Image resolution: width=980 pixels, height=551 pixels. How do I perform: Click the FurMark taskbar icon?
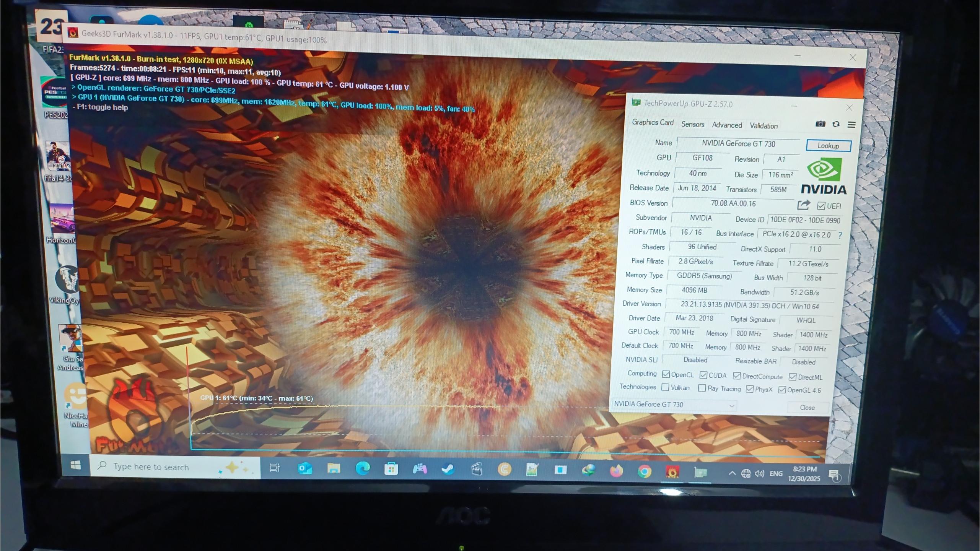coord(672,472)
